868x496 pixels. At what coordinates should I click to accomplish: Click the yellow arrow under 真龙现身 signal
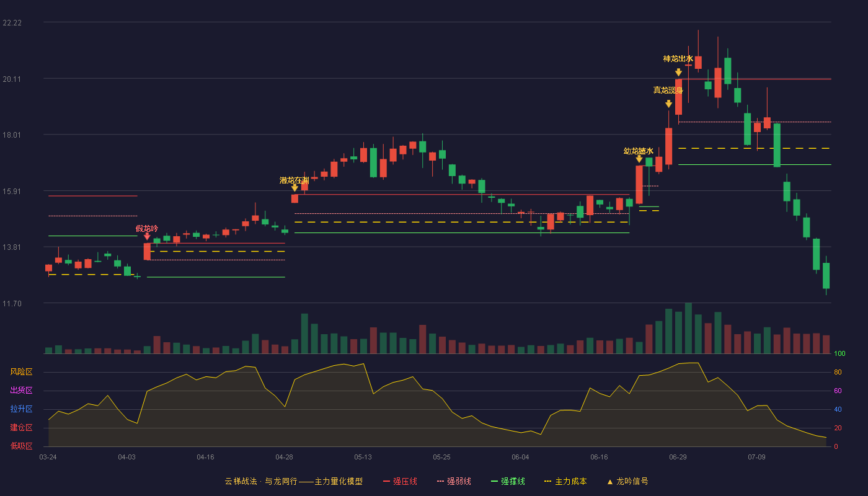668,104
